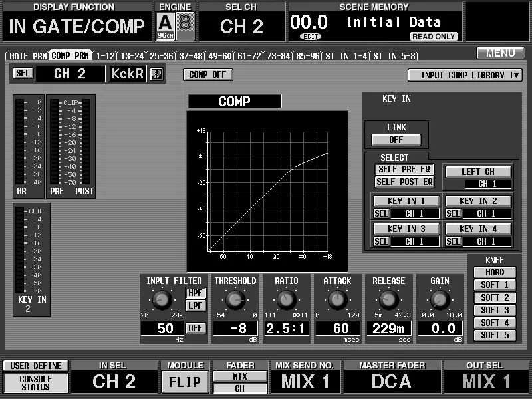Choose SOFT 1 knee setting

point(495,285)
